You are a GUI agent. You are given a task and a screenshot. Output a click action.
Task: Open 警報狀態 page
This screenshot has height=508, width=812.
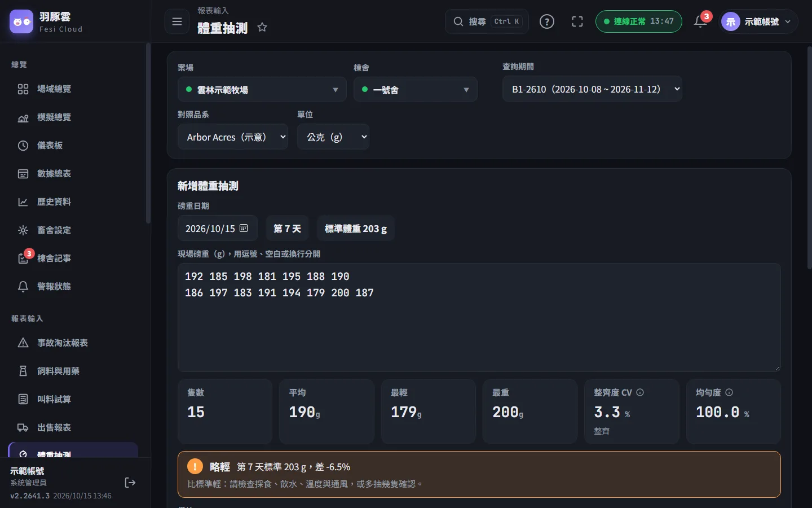coord(74,286)
